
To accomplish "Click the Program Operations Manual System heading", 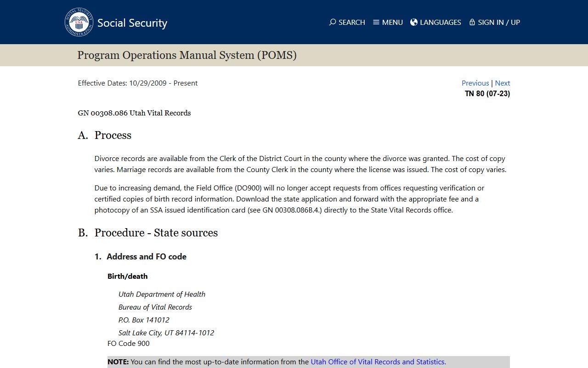I will [187, 55].
